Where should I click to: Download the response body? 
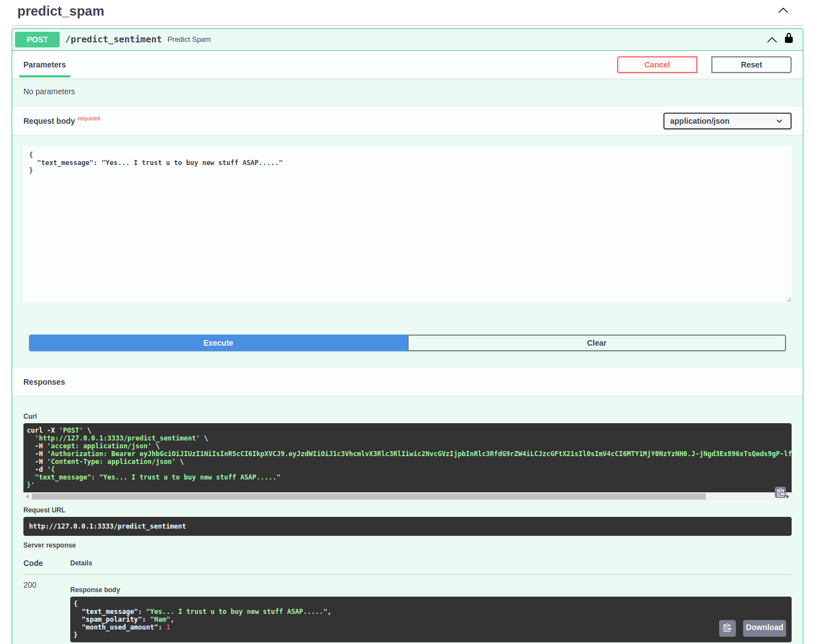coord(764,628)
